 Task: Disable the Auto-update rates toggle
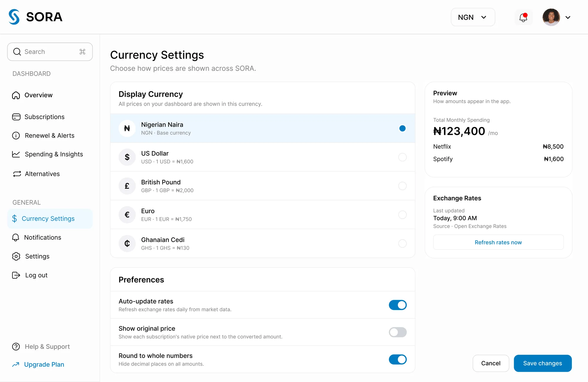[x=398, y=305]
